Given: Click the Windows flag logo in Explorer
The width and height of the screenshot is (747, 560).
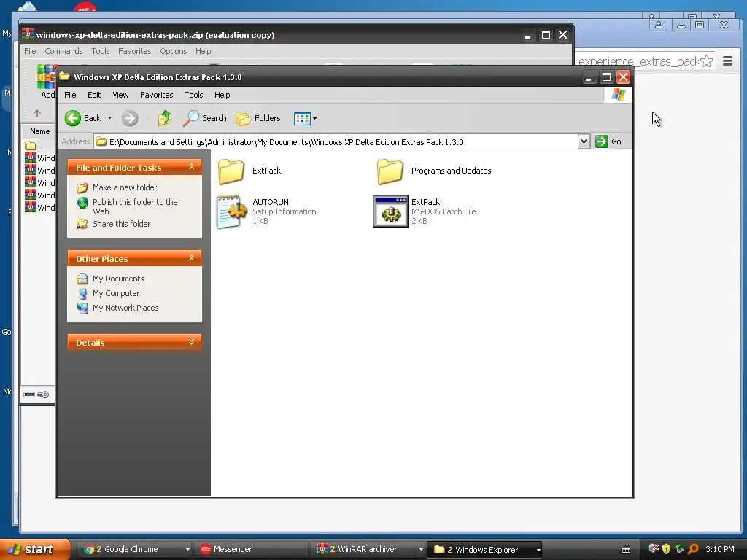Looking at the screenshot, I should (618, 95).
